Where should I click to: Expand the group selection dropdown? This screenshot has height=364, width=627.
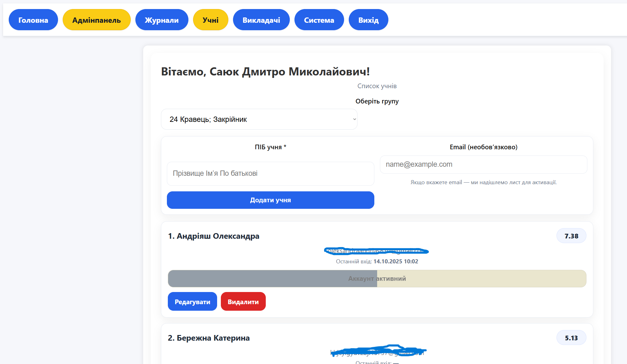[x=259, y=119]
